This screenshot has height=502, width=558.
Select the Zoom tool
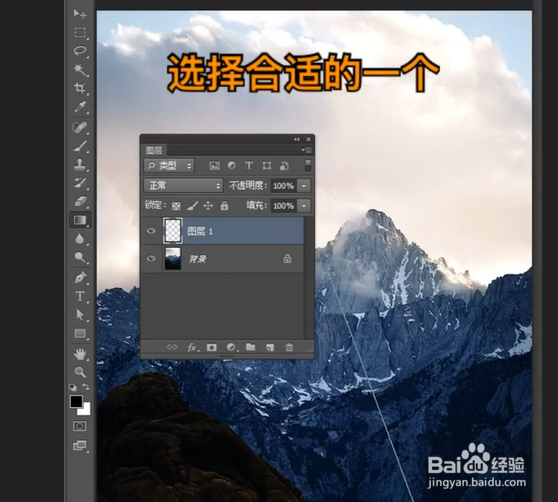[80, 372]
